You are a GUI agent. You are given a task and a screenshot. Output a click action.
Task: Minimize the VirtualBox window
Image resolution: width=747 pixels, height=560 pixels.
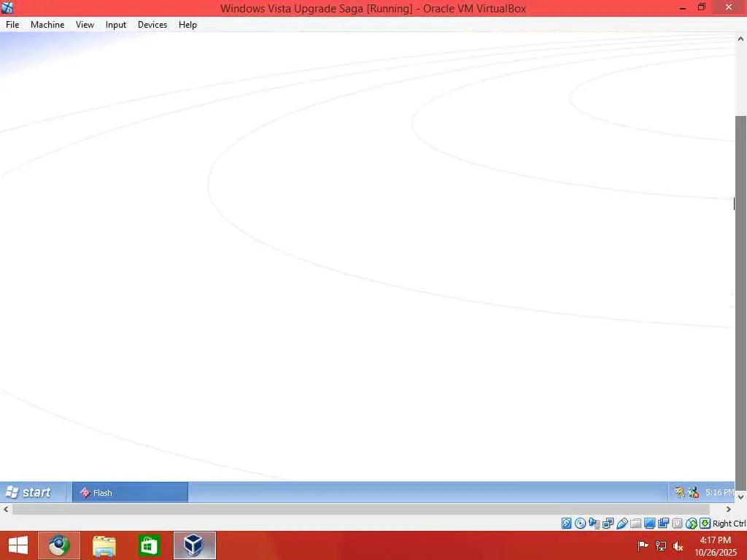[682, 7]
